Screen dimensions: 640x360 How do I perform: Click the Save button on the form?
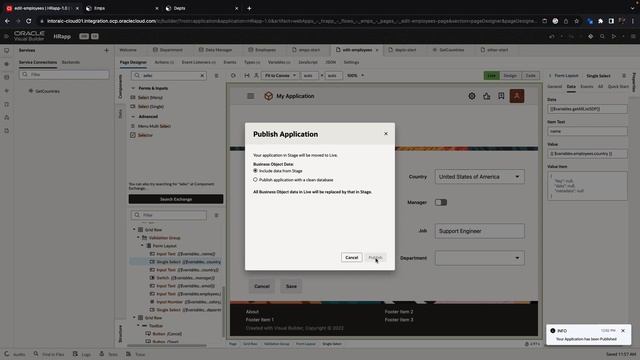tap(291, 286)
